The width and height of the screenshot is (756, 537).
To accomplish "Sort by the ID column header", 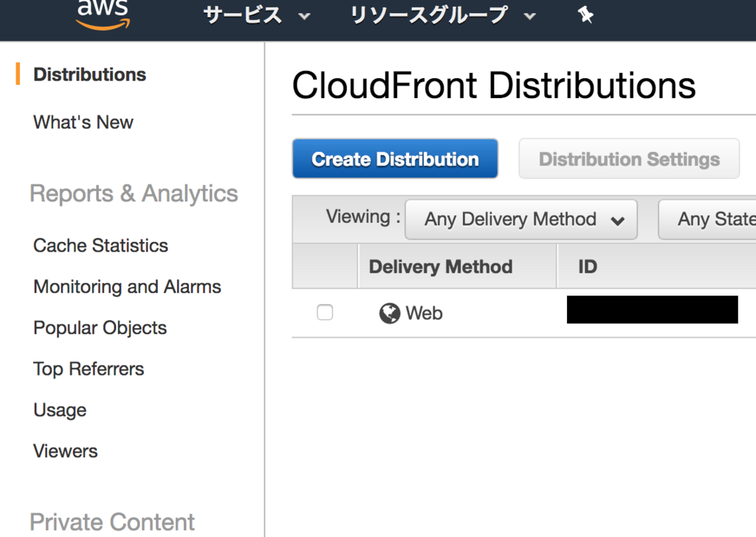I will point(588,266).
